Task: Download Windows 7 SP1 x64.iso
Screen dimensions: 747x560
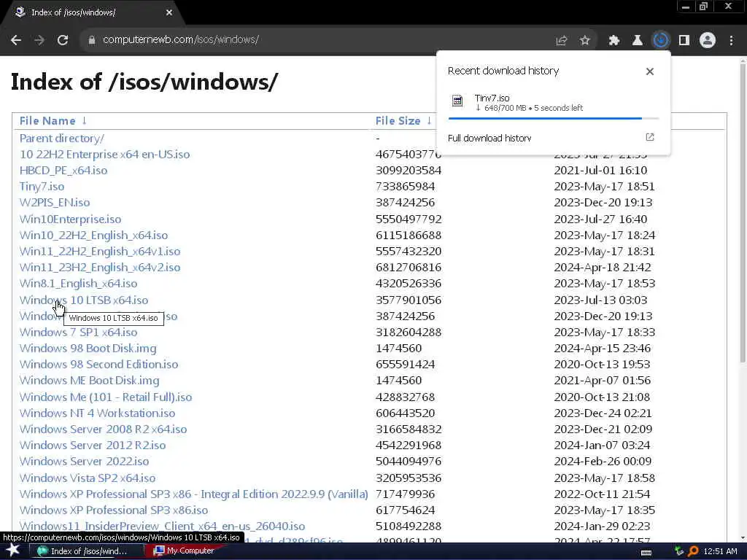Action: [79, 332]
